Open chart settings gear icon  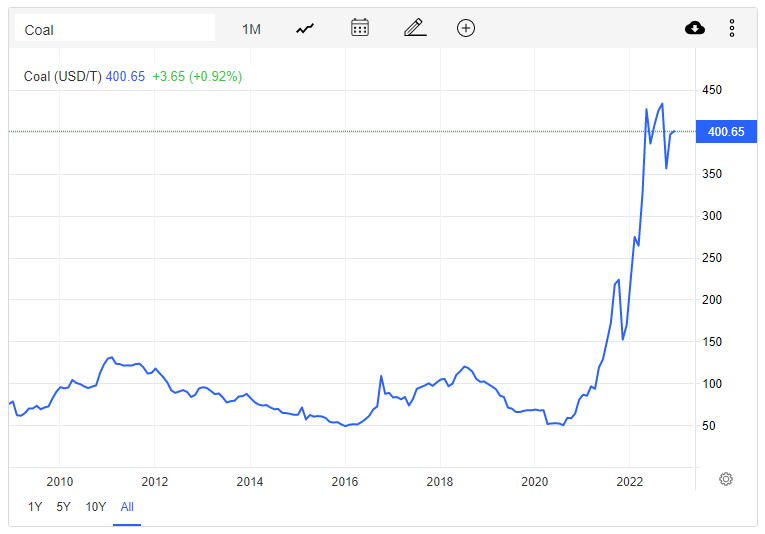(x=726, y=479)
